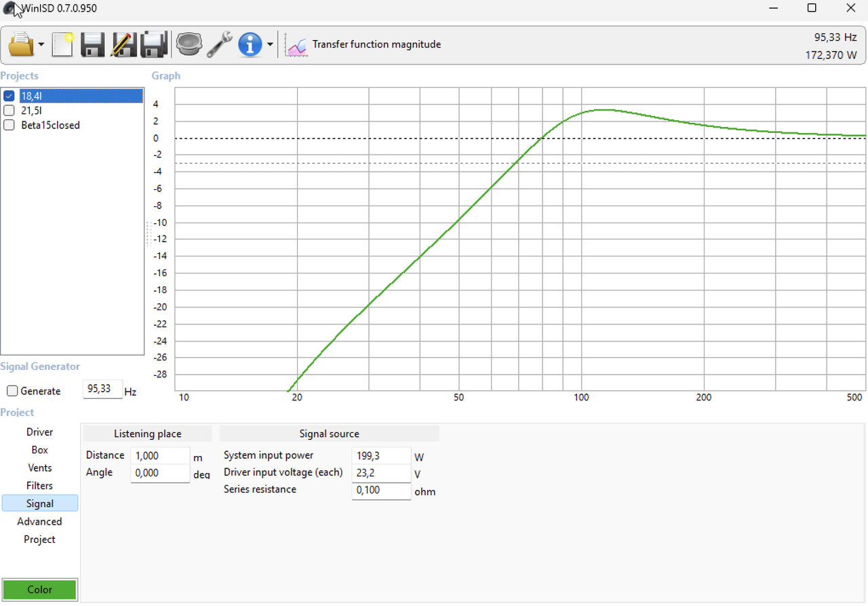
Task: Click the 172,370 W readout
Action: pyautogui.click(x=831, y=55)
